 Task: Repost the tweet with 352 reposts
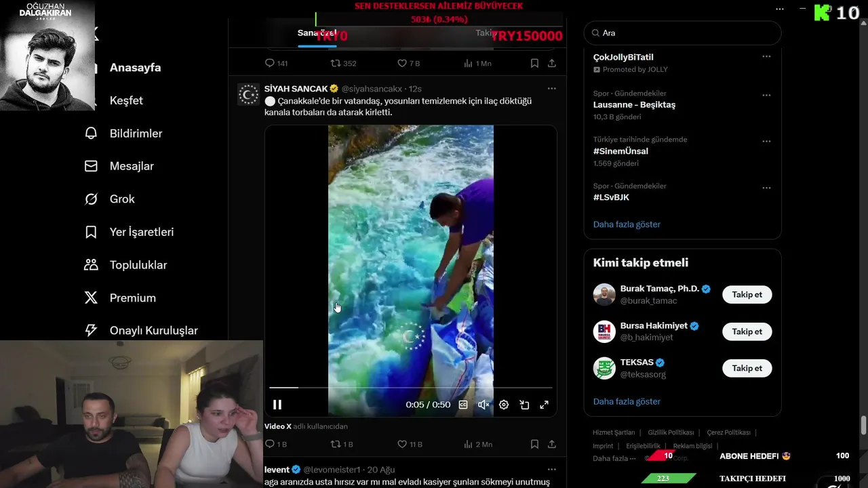pyautogui.click(x=342, y=63)
